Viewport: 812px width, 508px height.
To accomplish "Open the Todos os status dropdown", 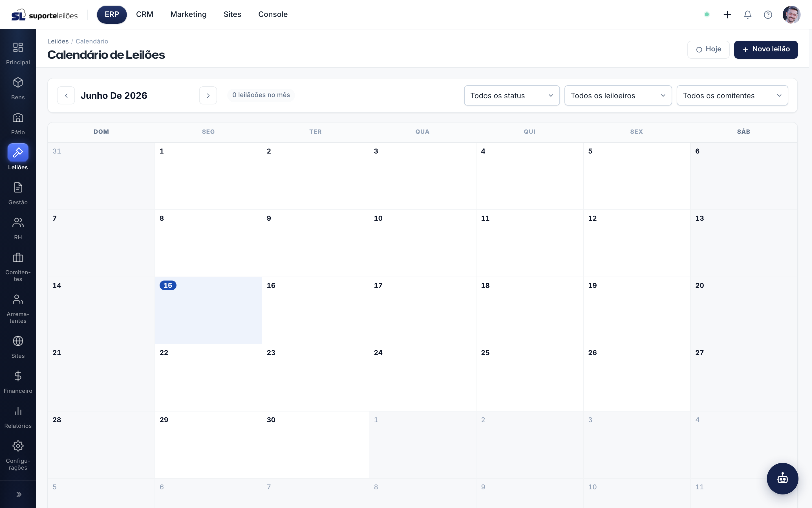I will 512,95.
